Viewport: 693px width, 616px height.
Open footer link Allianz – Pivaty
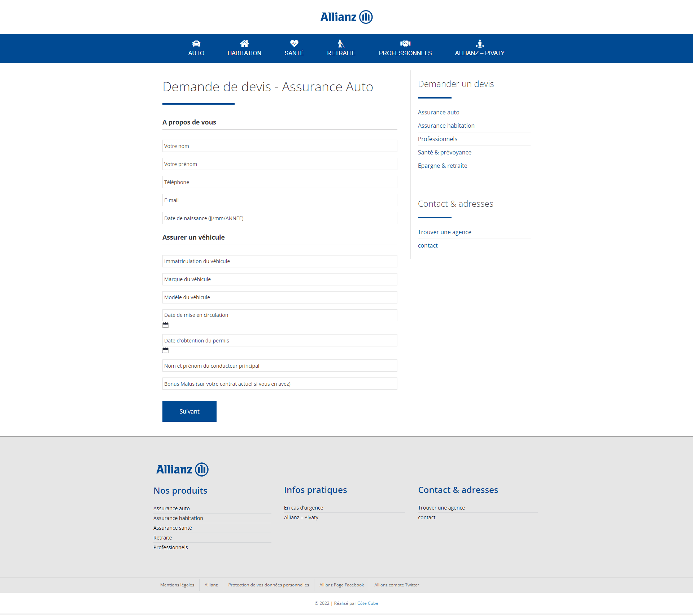click(301, 517)
